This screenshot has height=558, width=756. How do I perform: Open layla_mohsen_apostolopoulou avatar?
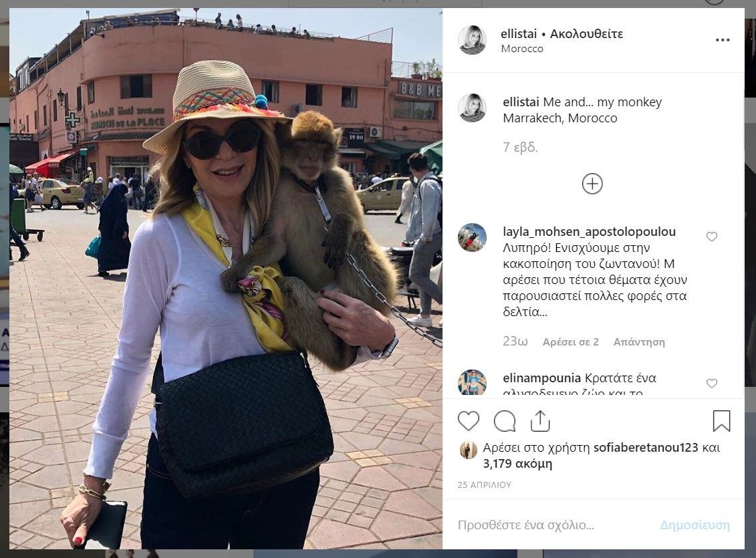(472, 237)
